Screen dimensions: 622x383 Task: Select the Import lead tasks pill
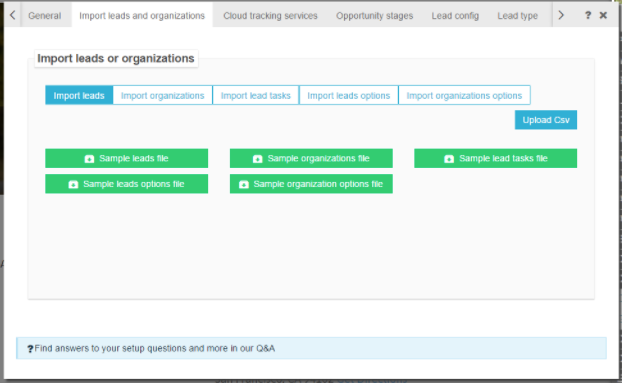[x=255, y=96]
